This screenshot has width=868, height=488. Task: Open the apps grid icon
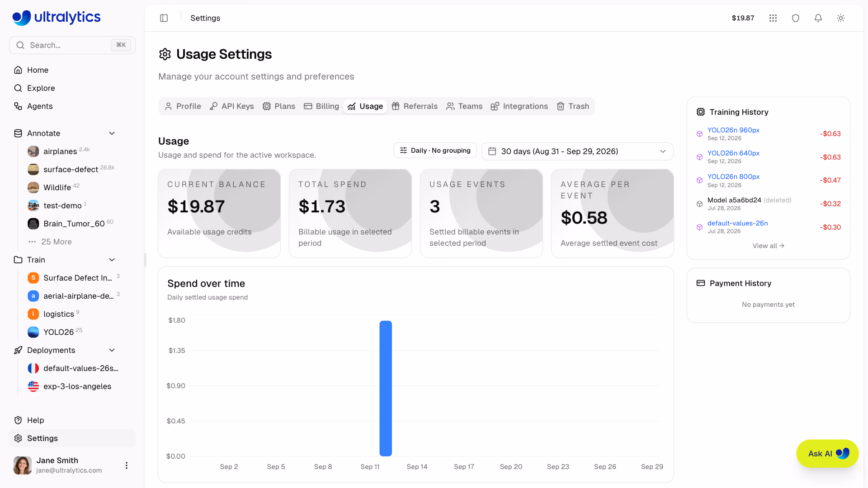point(773,18)
